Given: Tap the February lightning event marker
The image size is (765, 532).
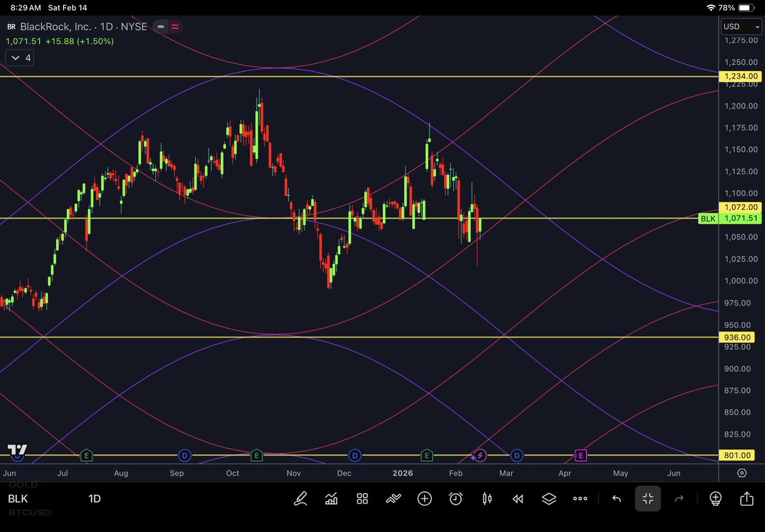Looking at the screenshot, I should pos(480,455).
